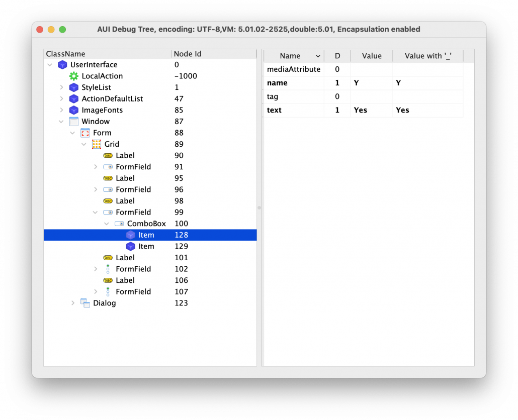The width and height of the screenshot is (518, 420).
Task: Click the ClassName column header
Action: click(107, 54)
